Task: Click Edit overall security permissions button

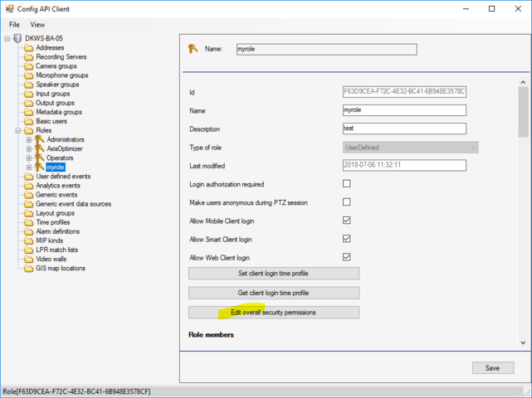Action: tap(274, 313)
